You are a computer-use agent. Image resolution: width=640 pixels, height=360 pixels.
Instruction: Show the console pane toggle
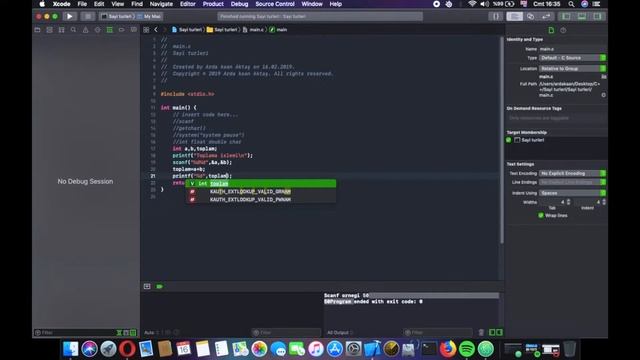pos(499,332)
